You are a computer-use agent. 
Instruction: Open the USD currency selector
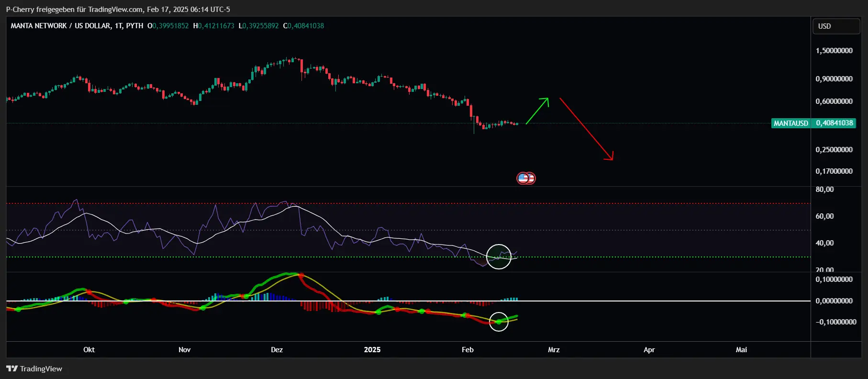tap(836, 26)
